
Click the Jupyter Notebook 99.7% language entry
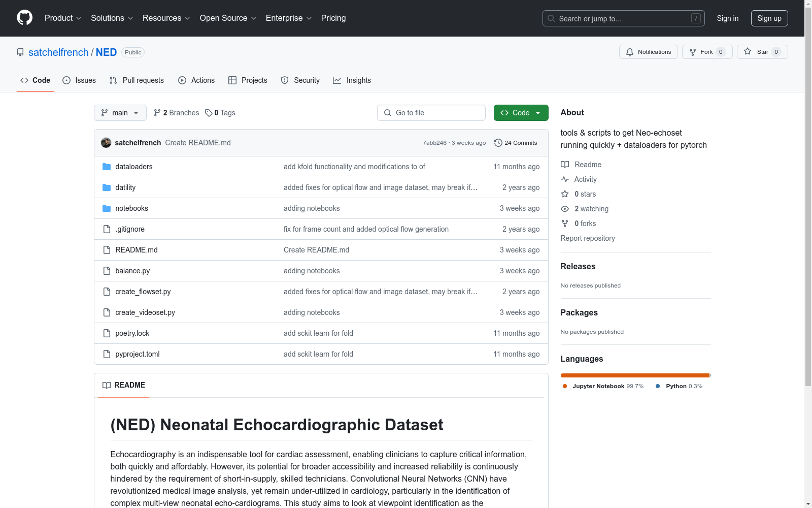coord(603,386)
